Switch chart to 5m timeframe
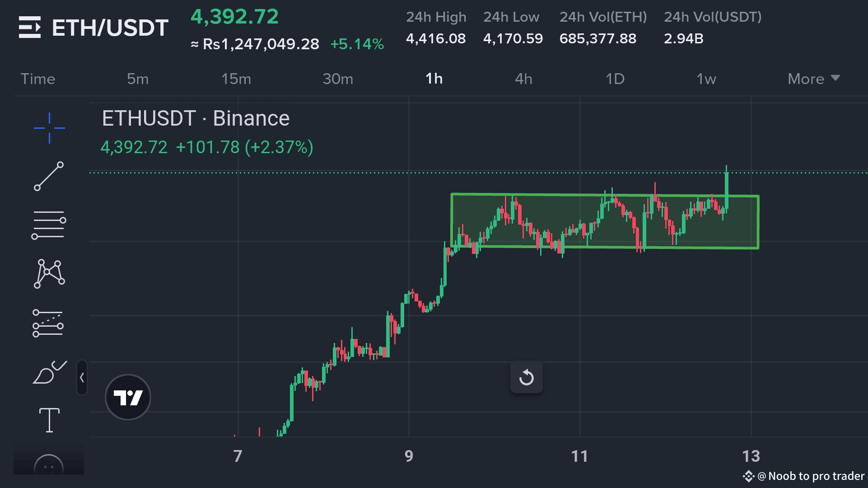The width and height of the screenshot is (868, 488). (138, 79)
